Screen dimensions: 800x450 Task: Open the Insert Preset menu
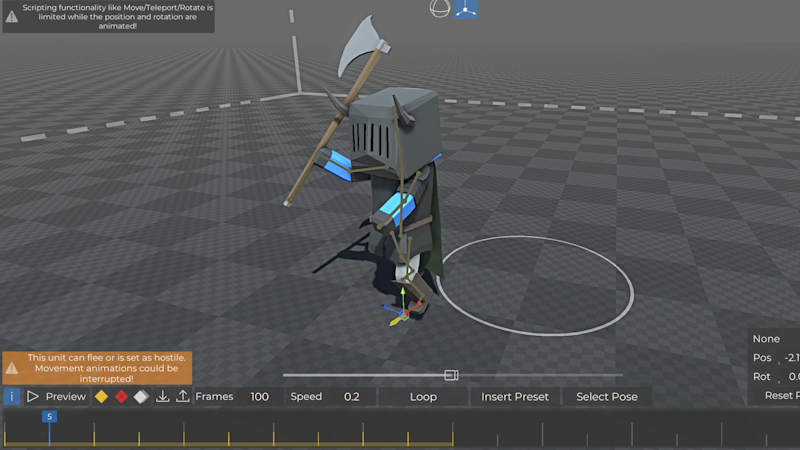pyautogui.click(x=515, y=397)
